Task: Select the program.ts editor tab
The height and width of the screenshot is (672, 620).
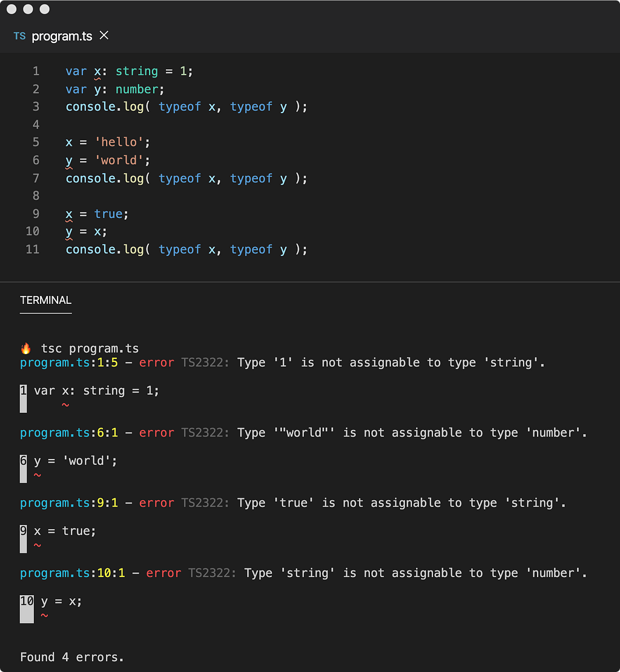Action: click(62, 36)
